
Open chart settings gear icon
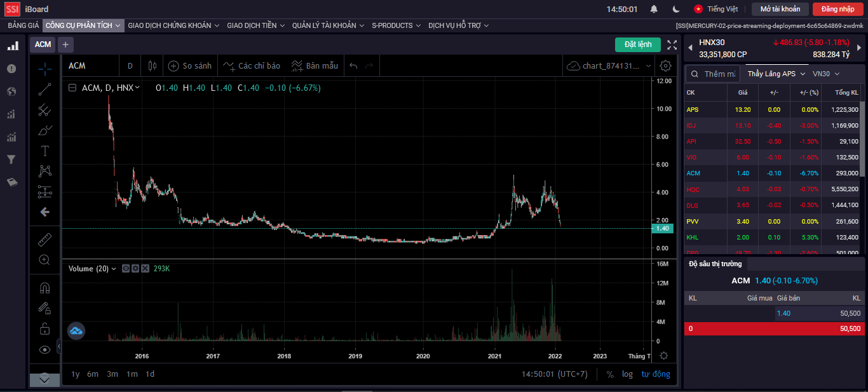665,65
